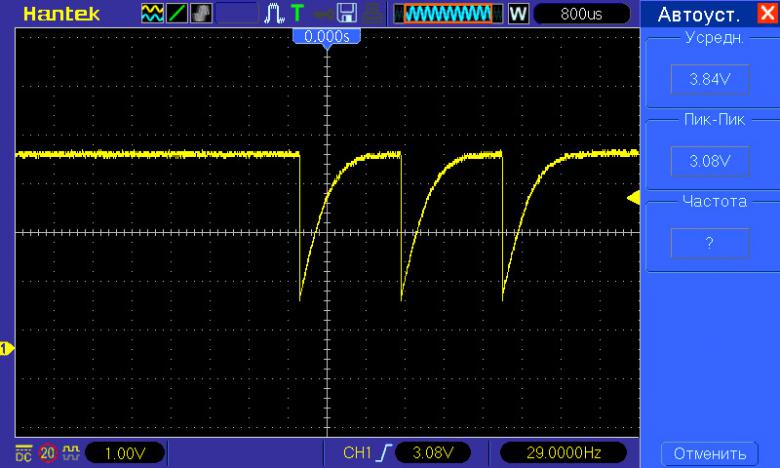The width and height of the screenshot is (780, 468).
Task: Click the floppy disk save icon
Action: (347, 13)
